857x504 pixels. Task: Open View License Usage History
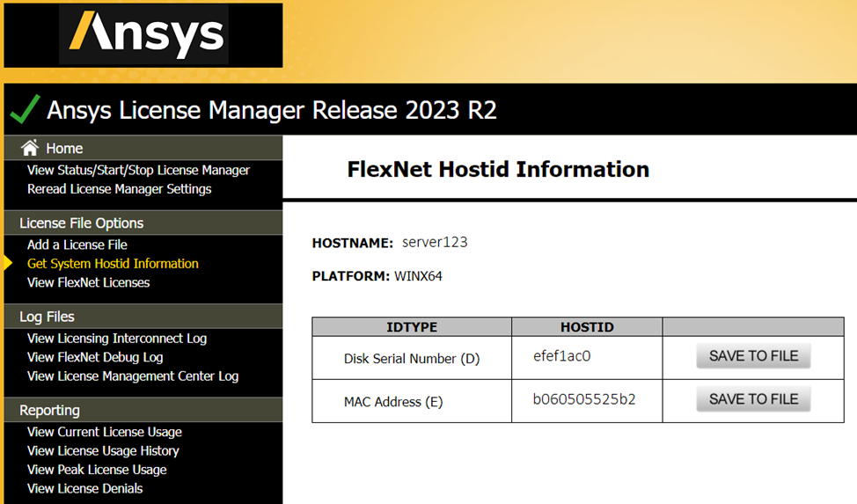click(103, 451)
